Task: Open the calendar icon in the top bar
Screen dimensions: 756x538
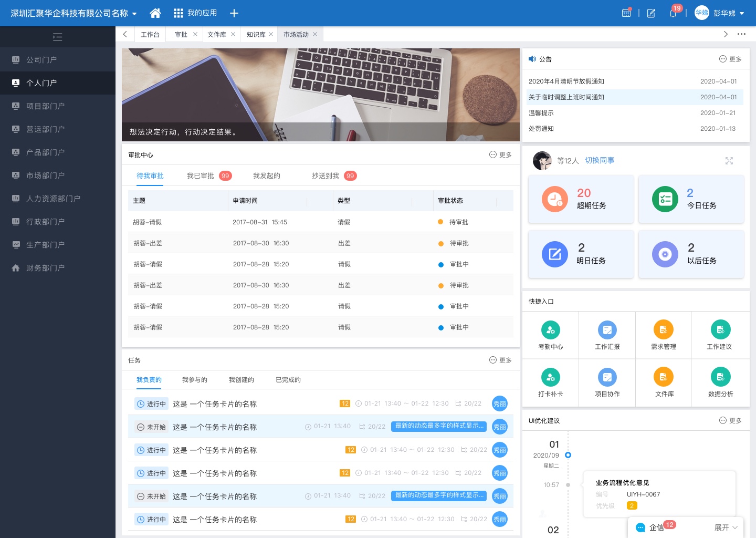Action: [x=626, y=13]
